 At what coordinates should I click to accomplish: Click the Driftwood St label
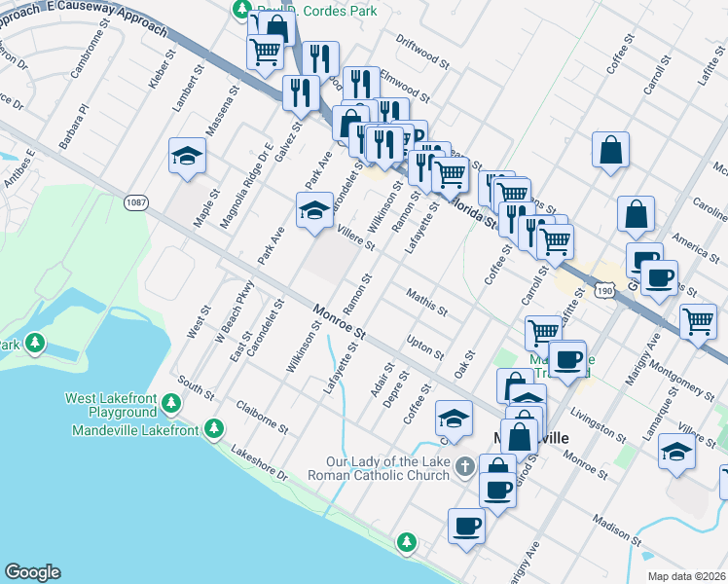tap(422, 52)
